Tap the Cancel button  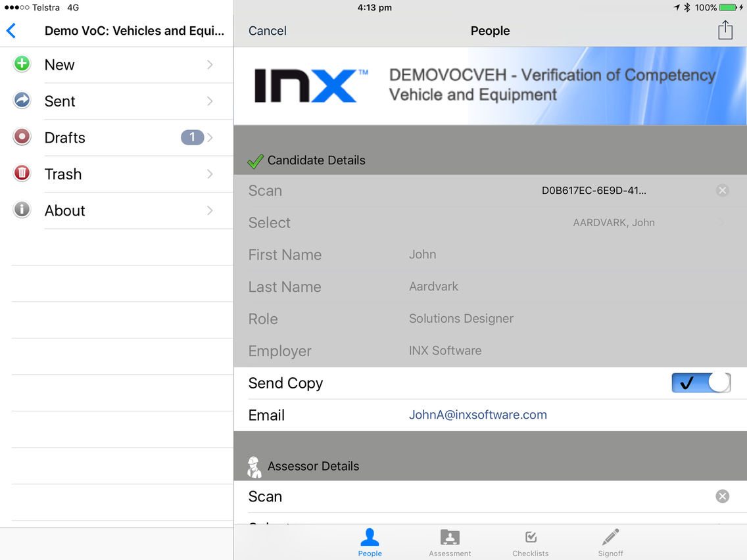267,31
